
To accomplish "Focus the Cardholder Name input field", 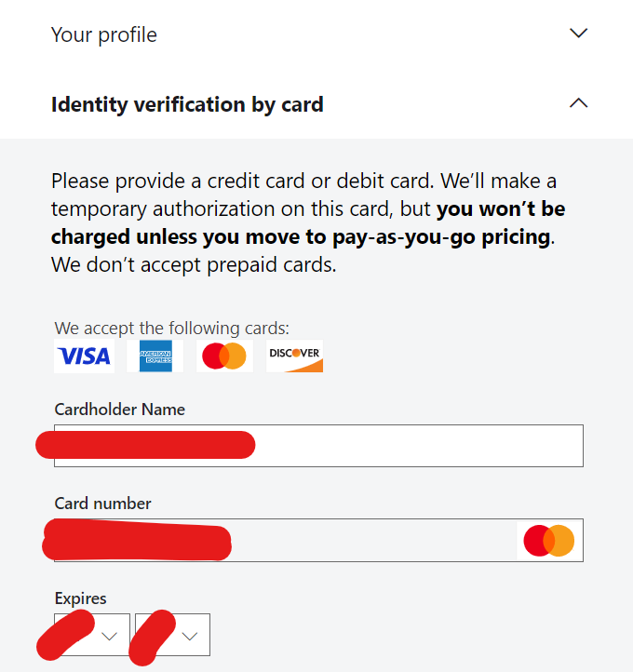I will point(318,446).
